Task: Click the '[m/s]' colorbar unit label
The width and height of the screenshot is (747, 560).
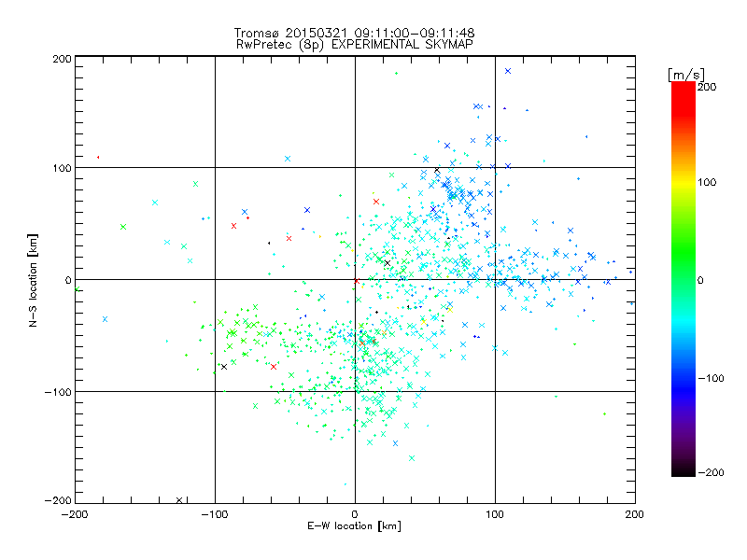Action: point(686,75)
